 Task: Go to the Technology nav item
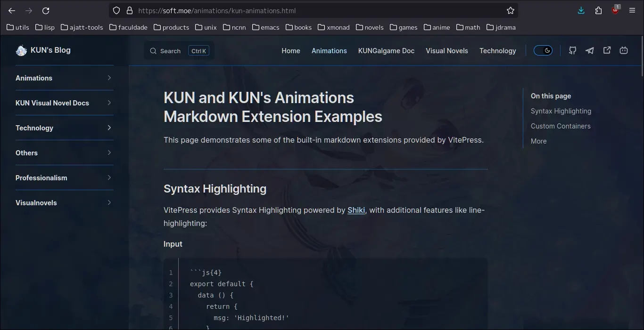[x=498, y=51]
